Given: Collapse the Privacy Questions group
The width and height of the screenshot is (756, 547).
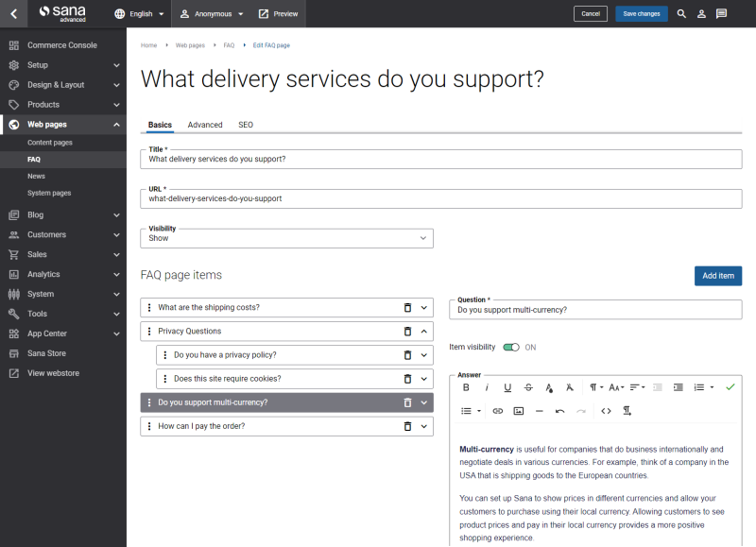Looking at the screenshot, I should [423, 332].
